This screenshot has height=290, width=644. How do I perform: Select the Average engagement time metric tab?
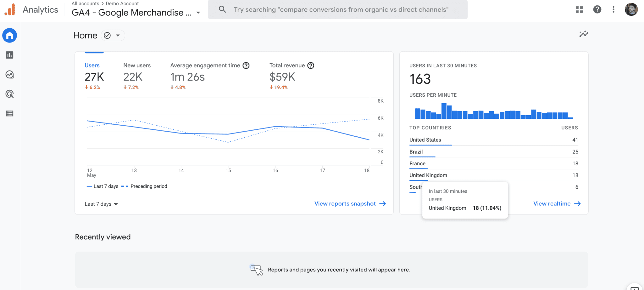pos(210,76)
